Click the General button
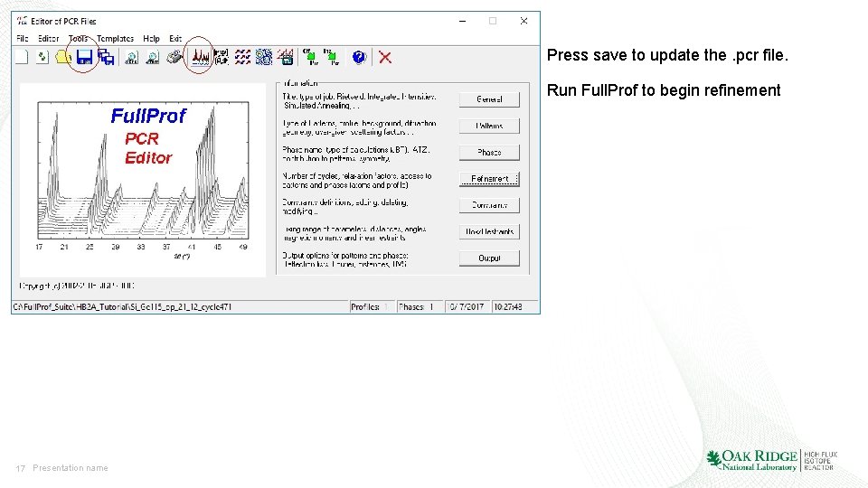The width and height of the screenshot is (868, 488). tap(489, 99)
